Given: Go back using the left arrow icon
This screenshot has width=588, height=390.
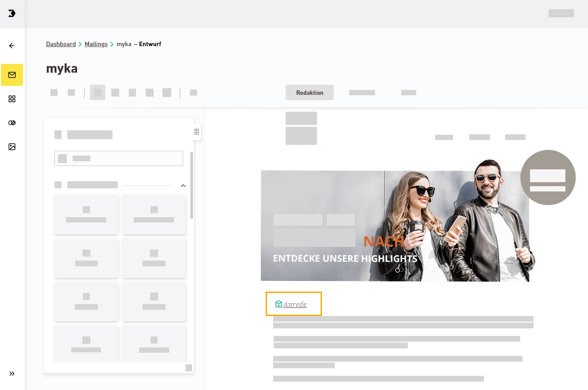Looking at the screenshot, I should click(12, 46).
